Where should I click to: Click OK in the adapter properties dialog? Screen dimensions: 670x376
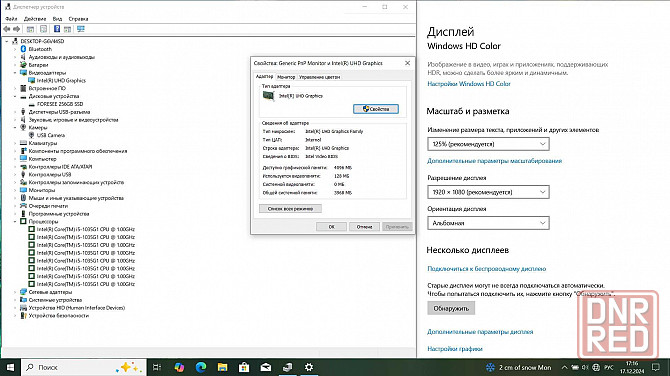click(x=331, y=227)
